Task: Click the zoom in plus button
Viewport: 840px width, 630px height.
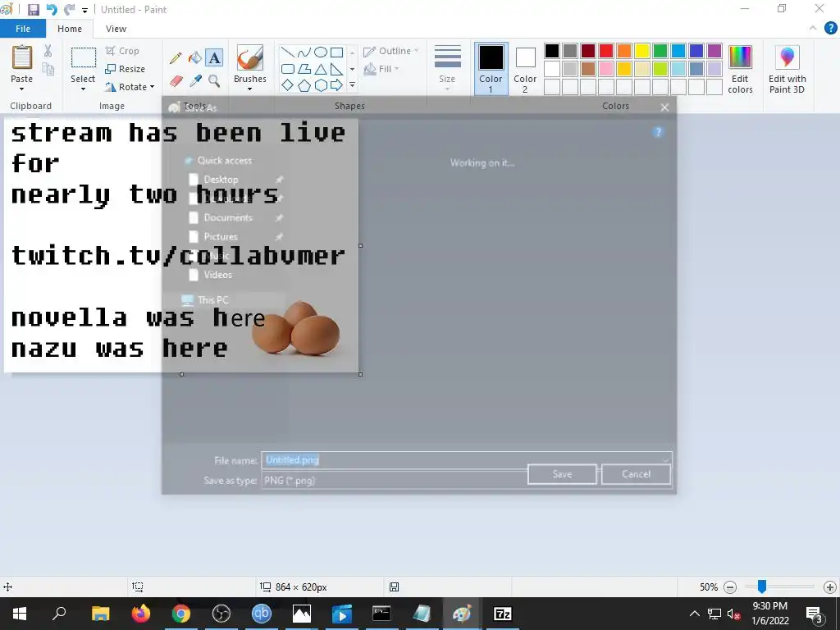Action: coord(830,587)
